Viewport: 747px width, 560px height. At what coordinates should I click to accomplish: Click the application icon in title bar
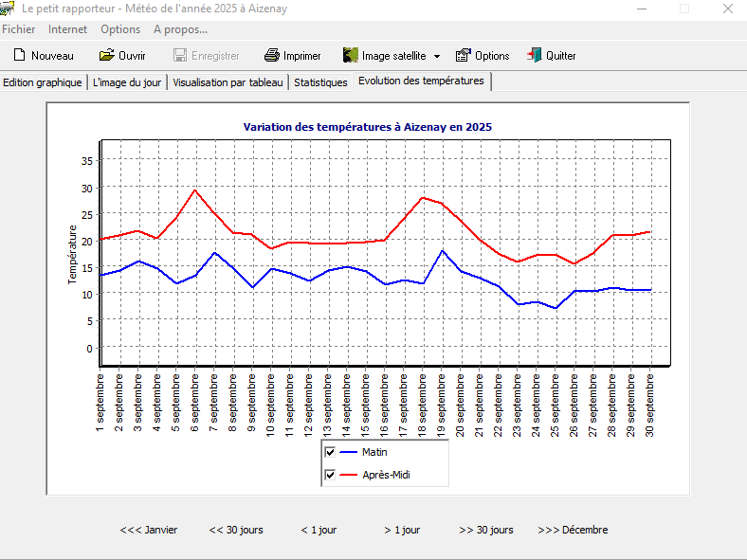click(8, 9)
